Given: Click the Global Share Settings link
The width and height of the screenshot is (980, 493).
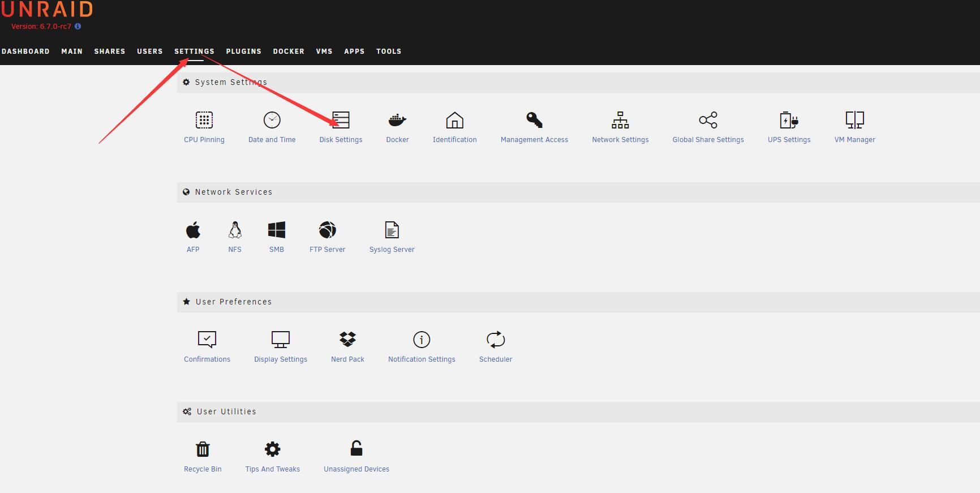Looking at the screenshot, I should pos(708,140).
